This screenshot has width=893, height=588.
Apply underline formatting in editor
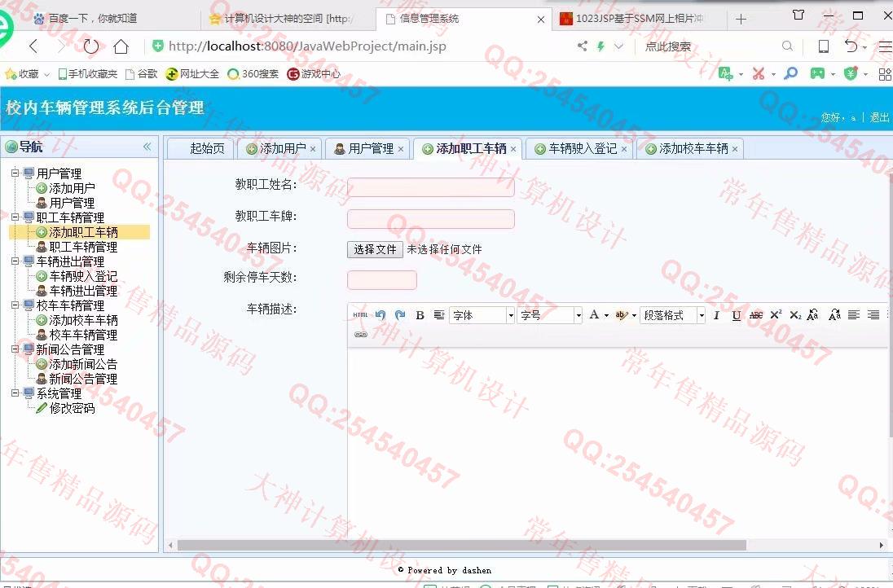pyautogui.click(x=737, y=315)
